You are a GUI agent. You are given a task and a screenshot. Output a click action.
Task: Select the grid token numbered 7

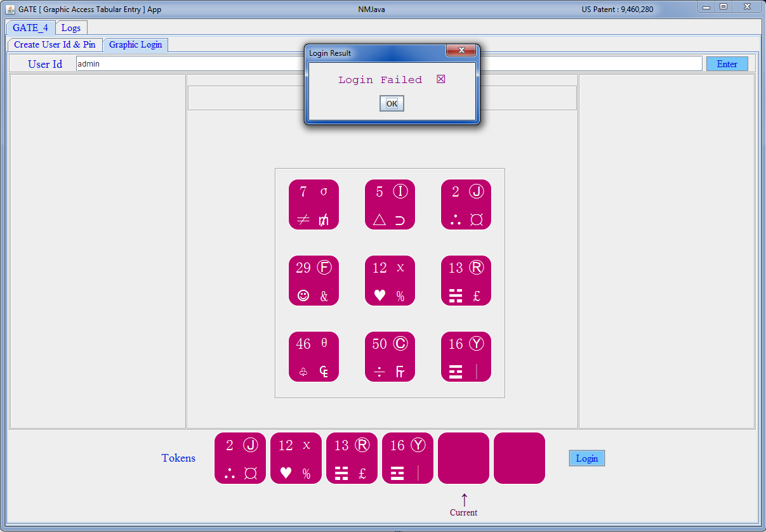click(314, 204)
